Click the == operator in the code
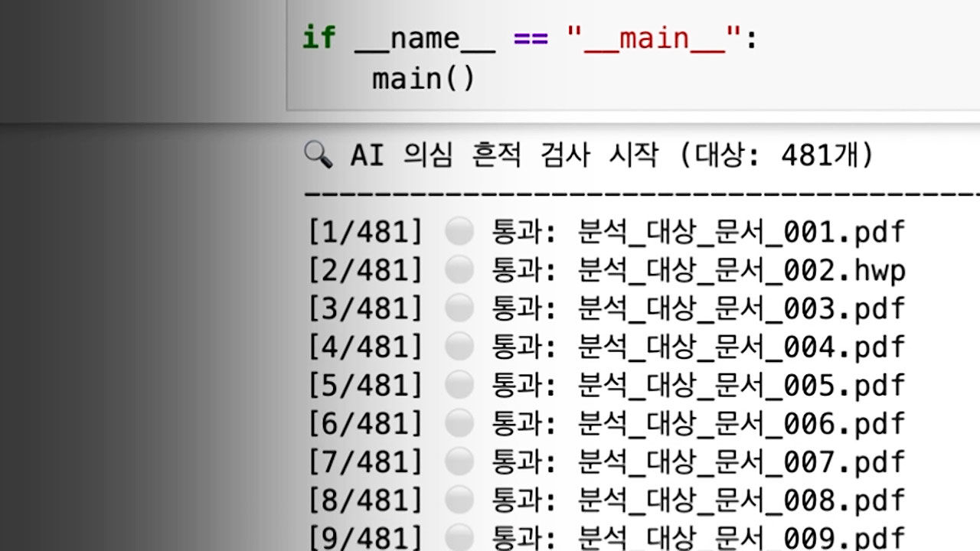The image size is (980, 551). point(531,38)
